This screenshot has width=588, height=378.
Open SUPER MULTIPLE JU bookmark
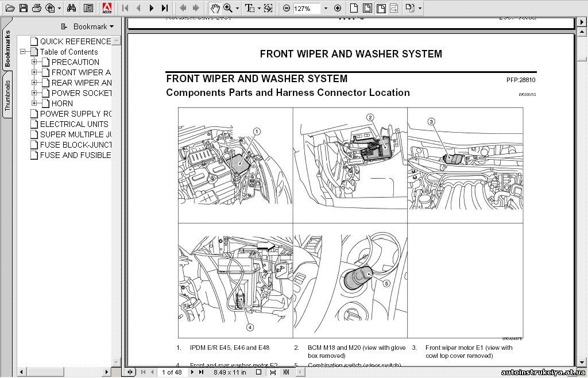pyautogui.click(x=76, y=134)
